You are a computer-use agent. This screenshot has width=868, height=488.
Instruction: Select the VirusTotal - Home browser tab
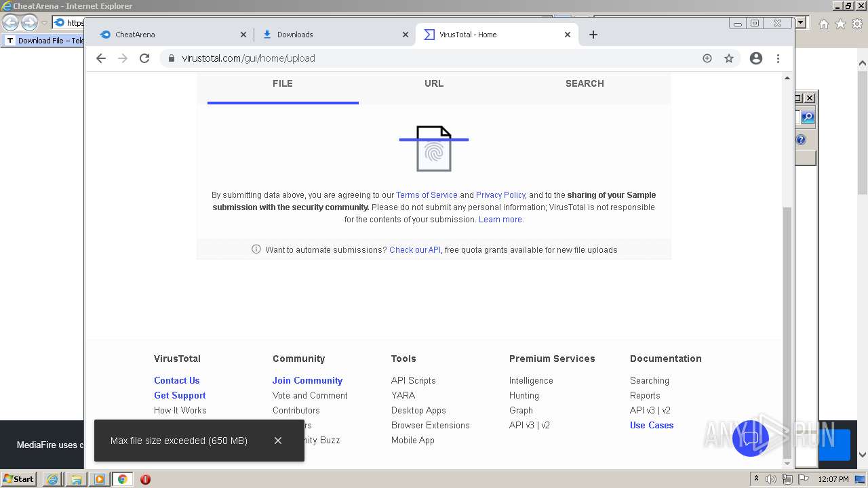(497, 35)
